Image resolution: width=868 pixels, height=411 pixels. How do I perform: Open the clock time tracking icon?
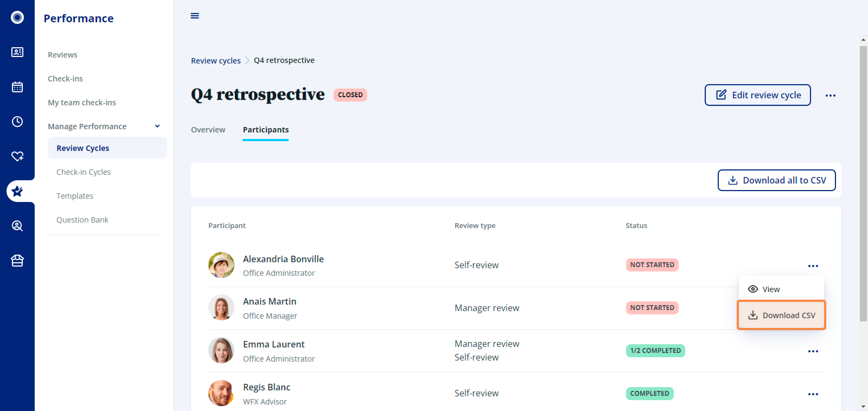17,122
